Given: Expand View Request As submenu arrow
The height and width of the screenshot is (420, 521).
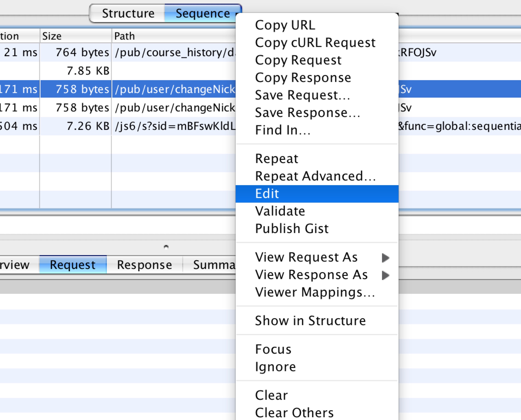Looking at the screenshot, I should pyautogui.click(x=385, y=258).
